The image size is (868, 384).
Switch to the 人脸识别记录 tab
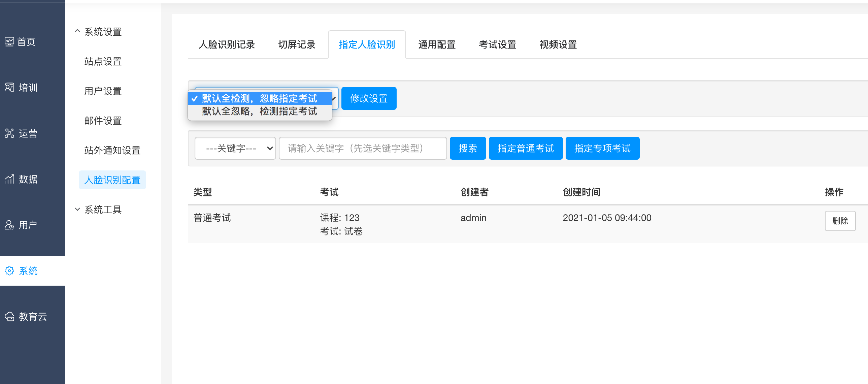point(227,44)
